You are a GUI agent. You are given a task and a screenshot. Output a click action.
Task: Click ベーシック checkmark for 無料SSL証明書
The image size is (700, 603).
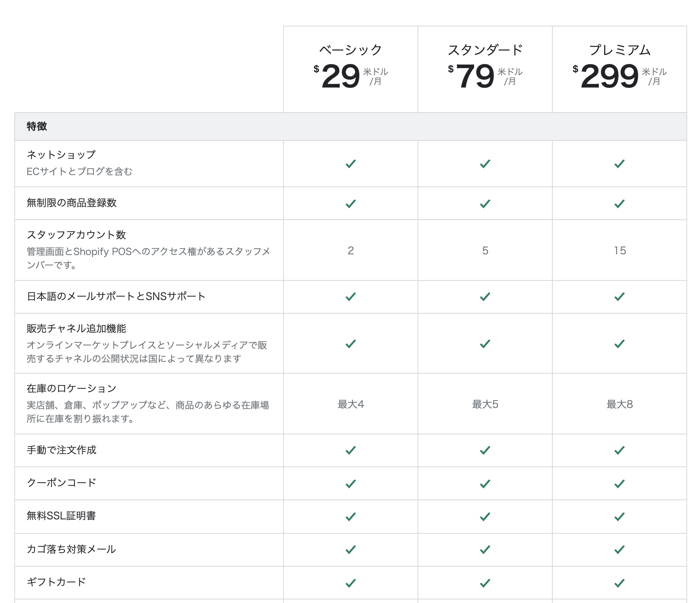pyautogui.click(x=350, y=517)
